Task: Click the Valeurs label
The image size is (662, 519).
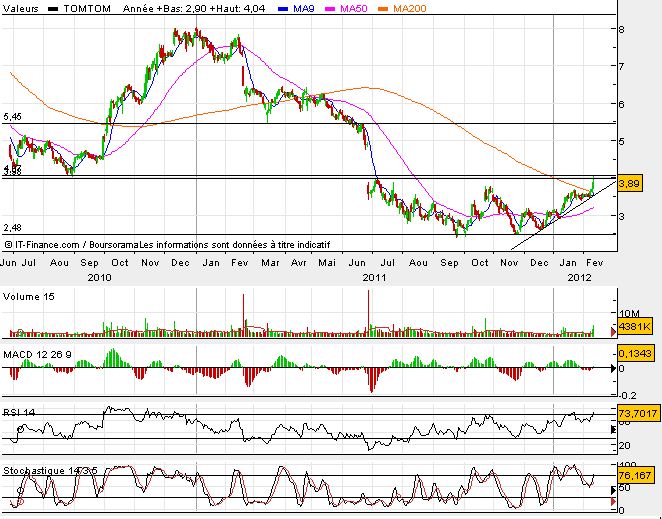Action: tap(20, 8)
